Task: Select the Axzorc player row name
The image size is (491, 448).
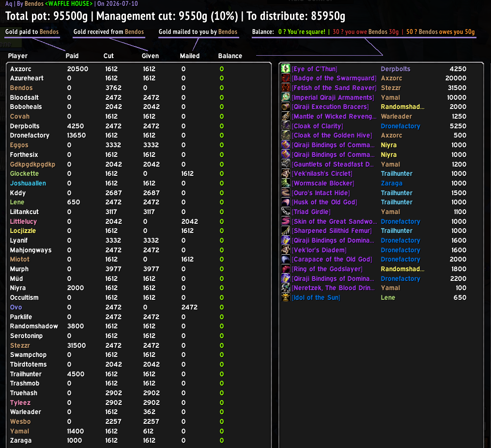Action: pos(21,69)
